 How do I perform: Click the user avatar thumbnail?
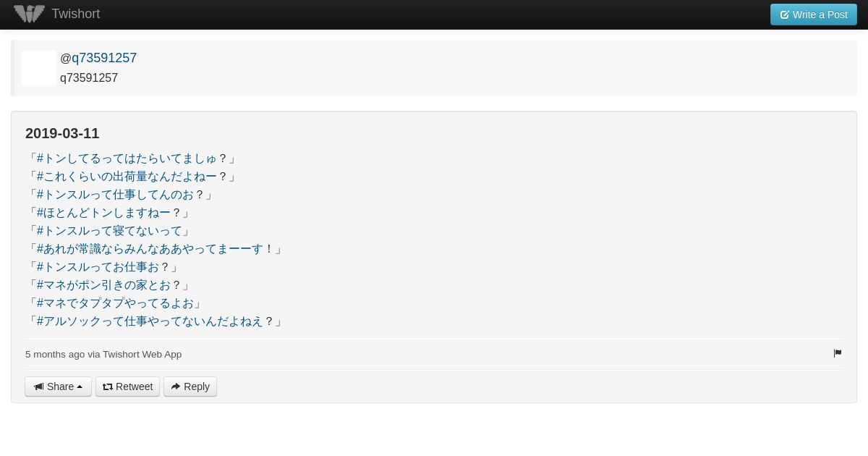(x=39, y=68)
